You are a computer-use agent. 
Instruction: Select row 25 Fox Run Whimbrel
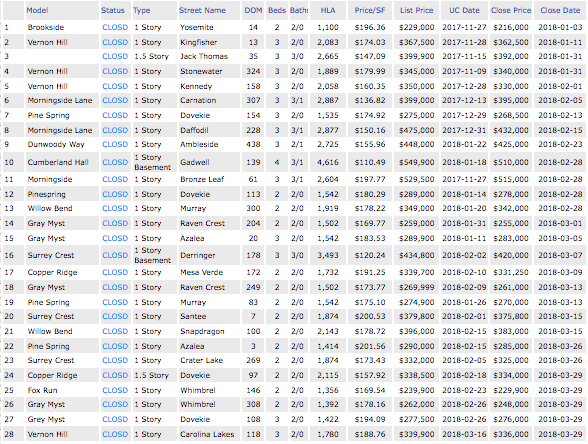pos(293,390)
